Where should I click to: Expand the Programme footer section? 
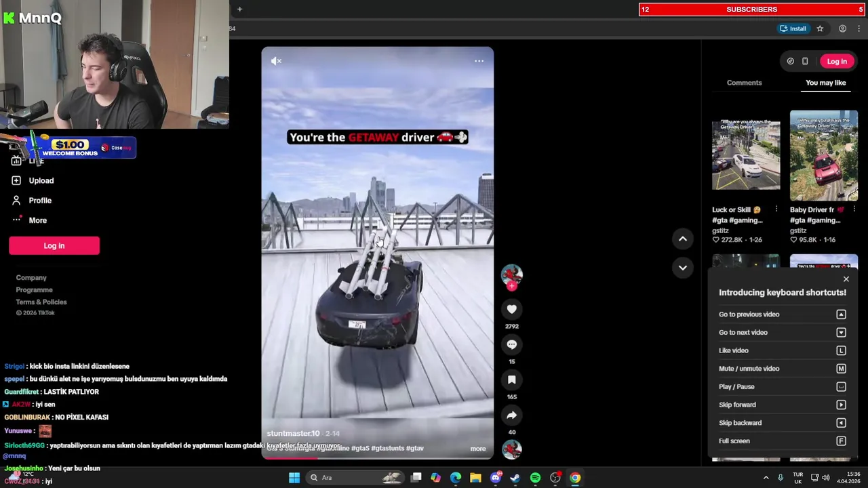click(34, 289)
